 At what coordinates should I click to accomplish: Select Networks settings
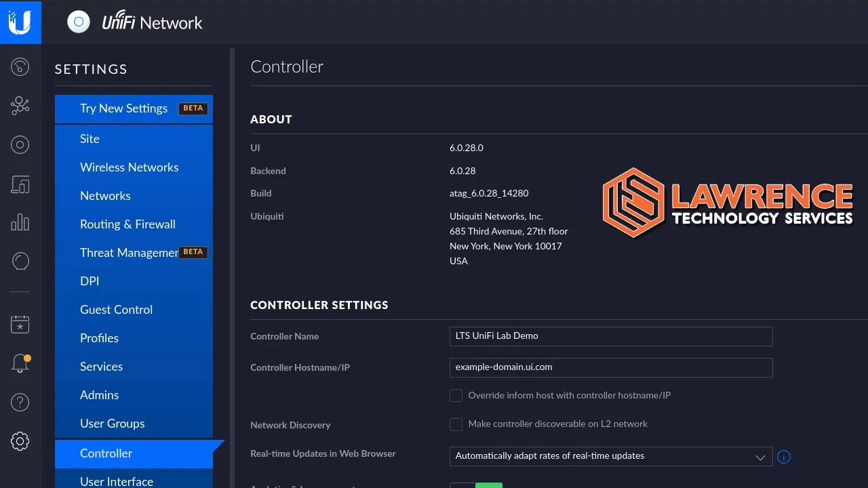point(134,195)
